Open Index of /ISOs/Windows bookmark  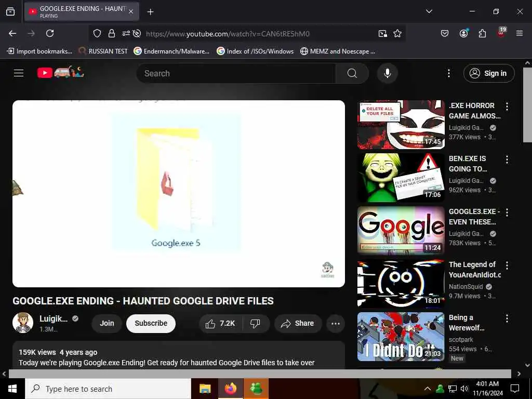coord(255,51)
